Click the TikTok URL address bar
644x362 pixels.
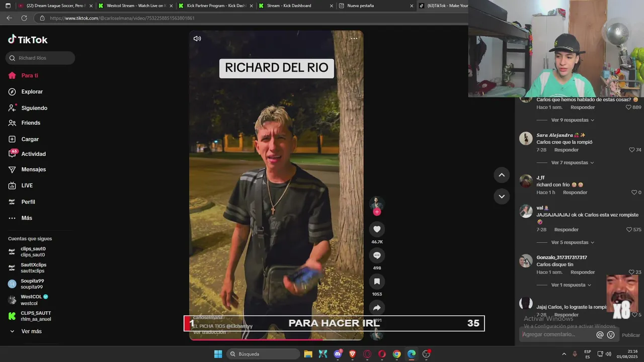tap(252, 18)
